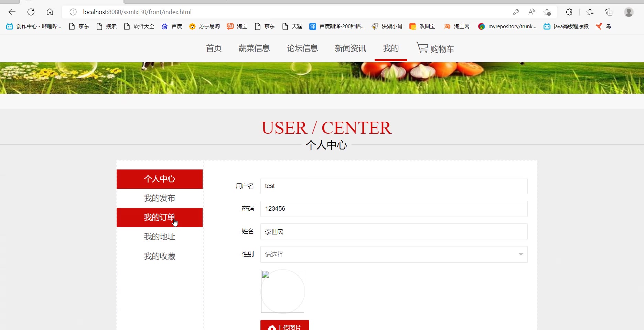Click the avatar image placeholder

pyautogui.click(x=282, y=291)
